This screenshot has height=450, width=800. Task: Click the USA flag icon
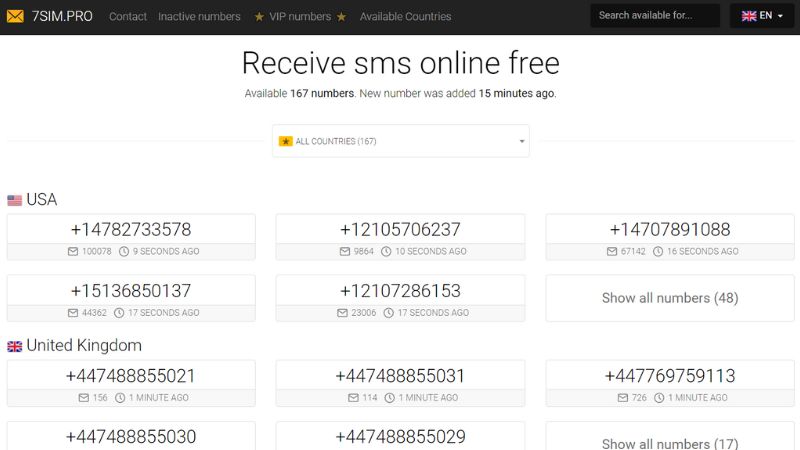click(x=15, y=200)
